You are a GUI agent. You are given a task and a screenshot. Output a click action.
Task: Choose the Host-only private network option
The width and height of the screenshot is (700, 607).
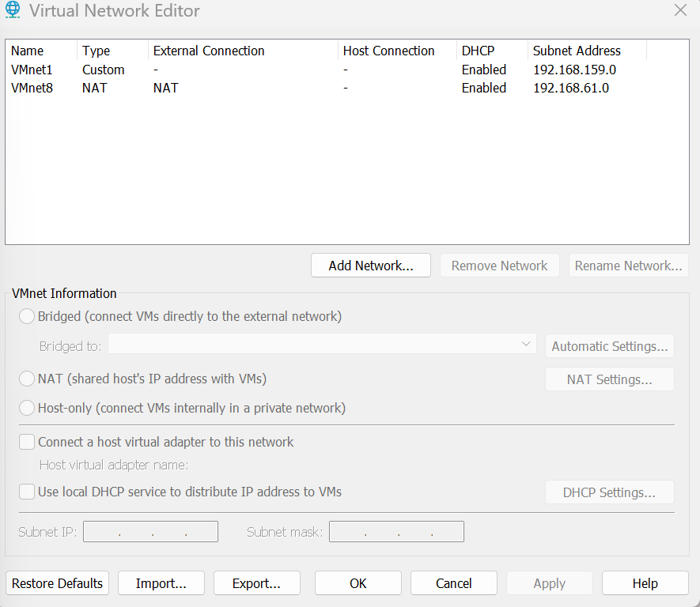tap(27, 408)
